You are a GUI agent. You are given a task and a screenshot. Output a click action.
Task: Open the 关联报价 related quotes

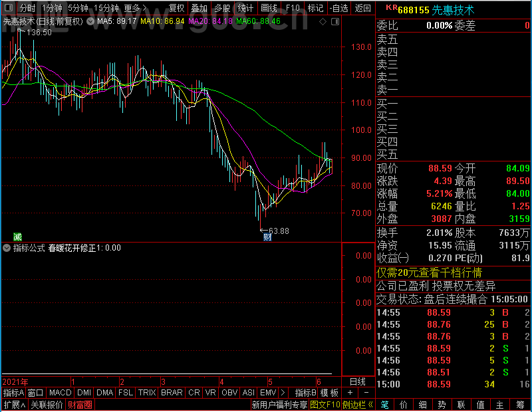pos(47,405)
